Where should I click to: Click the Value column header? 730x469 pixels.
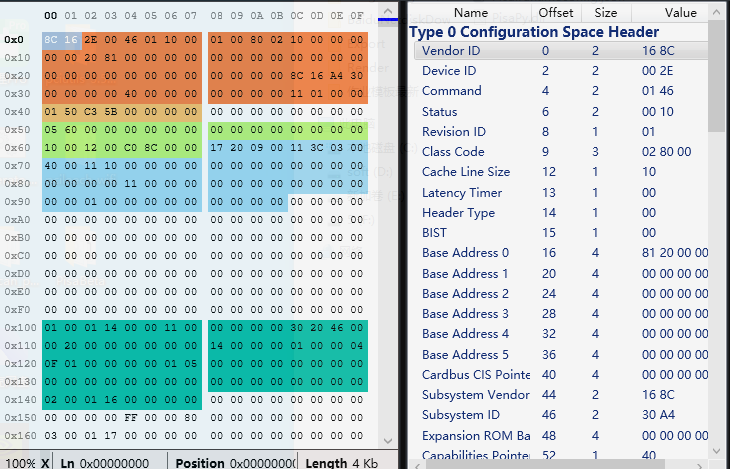click(x=680, y=13)
